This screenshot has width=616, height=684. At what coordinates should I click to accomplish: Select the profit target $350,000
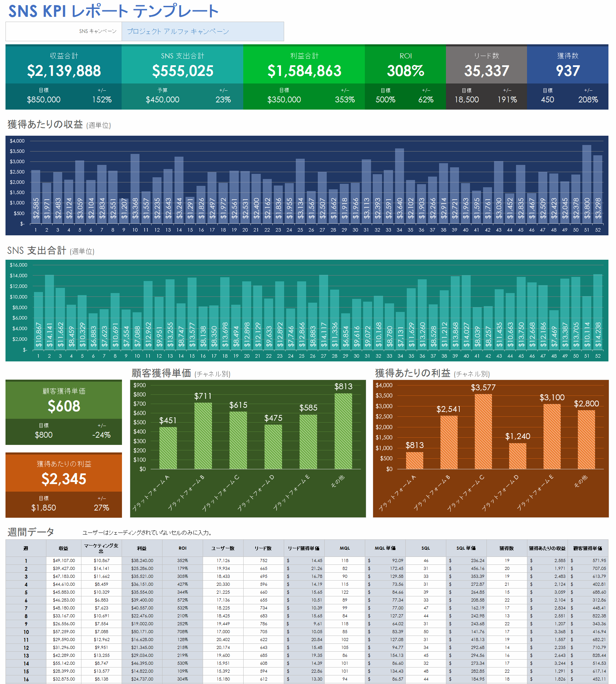point(284,100)
